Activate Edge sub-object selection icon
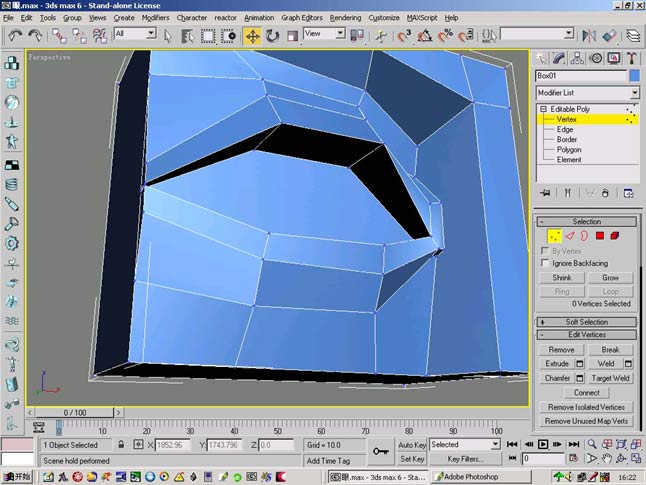This screenshot has width=646, height=485. 569,236
